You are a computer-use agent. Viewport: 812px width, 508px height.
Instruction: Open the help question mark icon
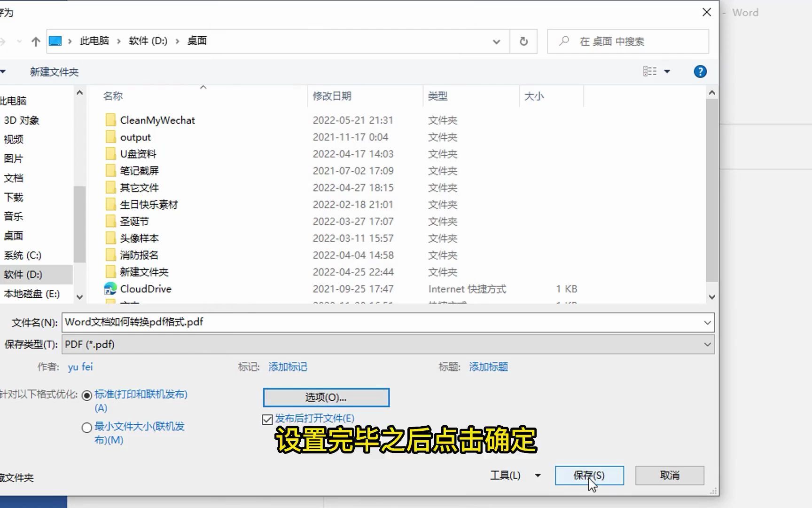(x=700, y=71)
